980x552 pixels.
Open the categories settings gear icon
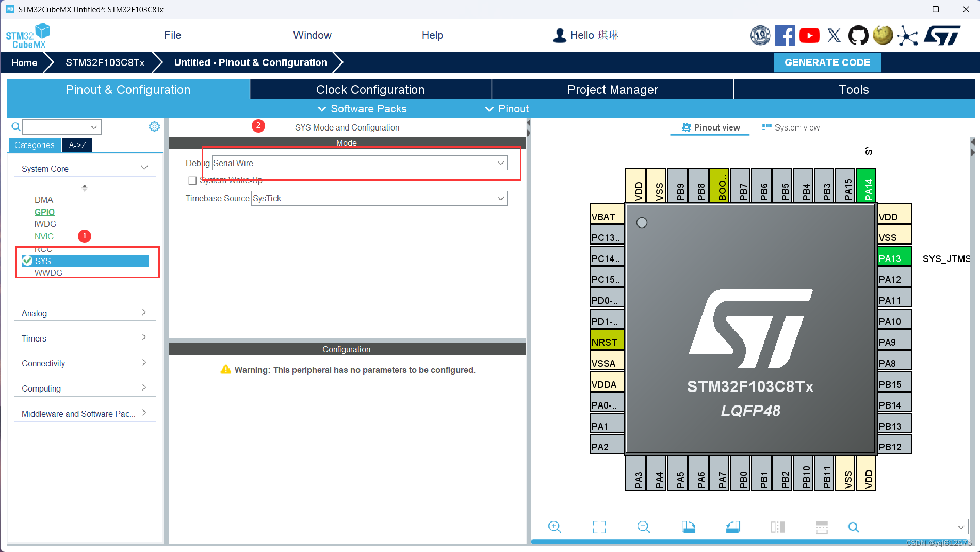click(154, 126)
